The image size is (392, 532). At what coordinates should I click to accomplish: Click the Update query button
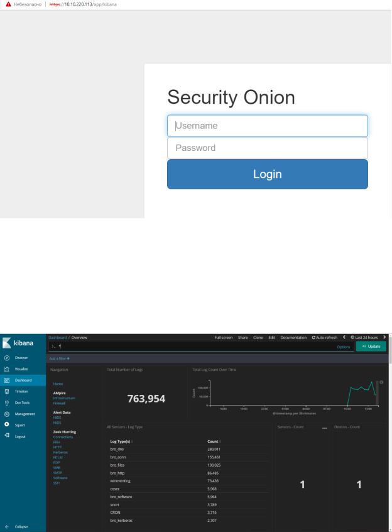(371, 346)
